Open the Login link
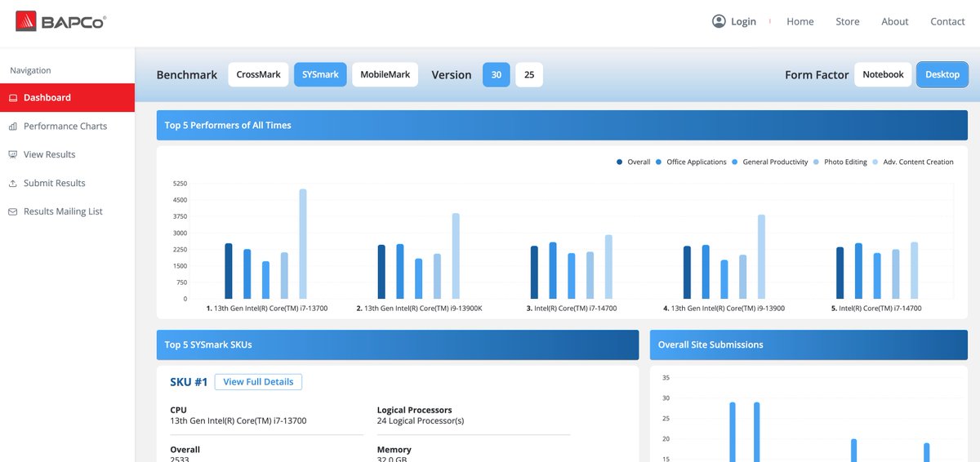The image size is (980, 462). [743, 22]
